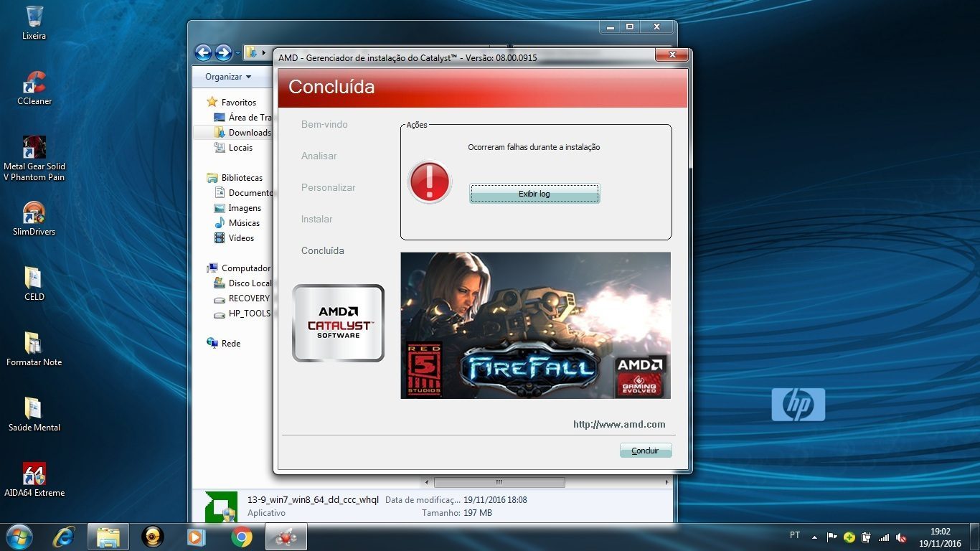Open Imagens library in Explorer

[x=238, y=208]
